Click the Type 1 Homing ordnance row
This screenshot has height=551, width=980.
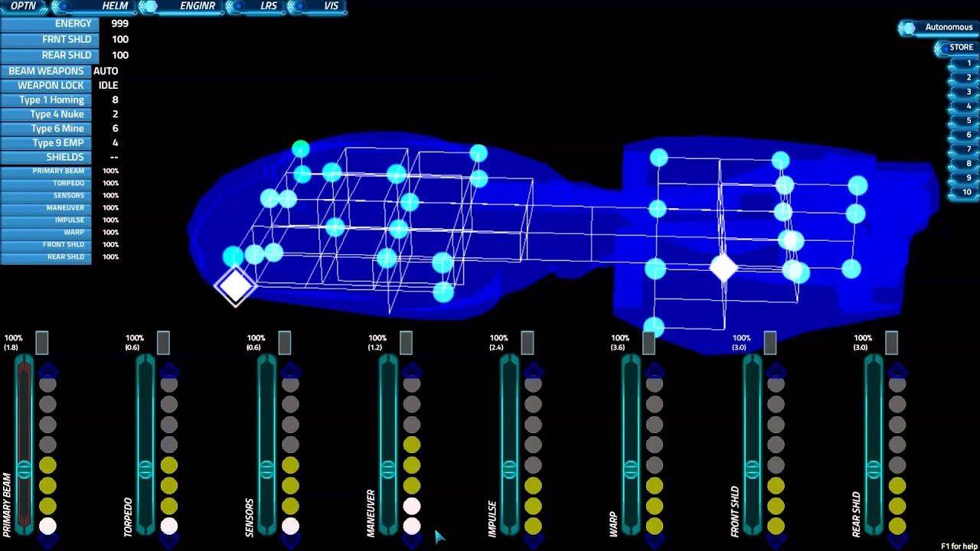pos(61,100)
